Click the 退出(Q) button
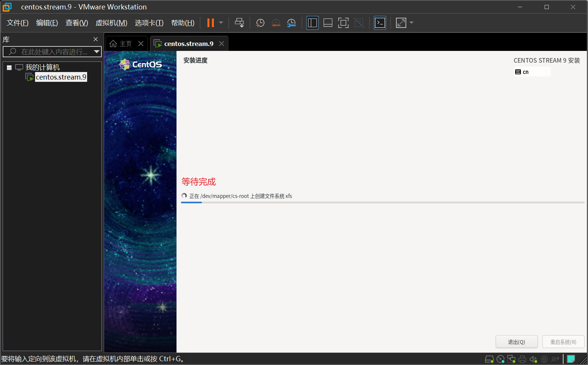This screenshot has height=365, width=588. 516,342
